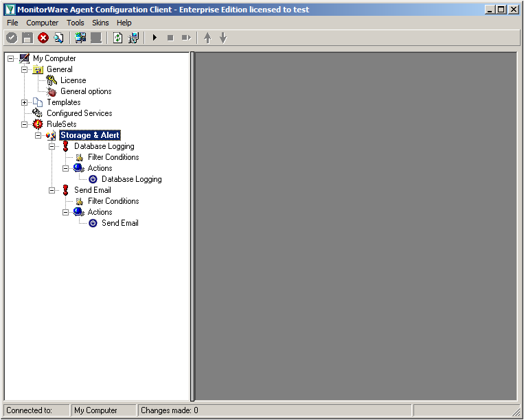Click the move down arrow icon
The image size is (524, 420).
pos(223,38)
